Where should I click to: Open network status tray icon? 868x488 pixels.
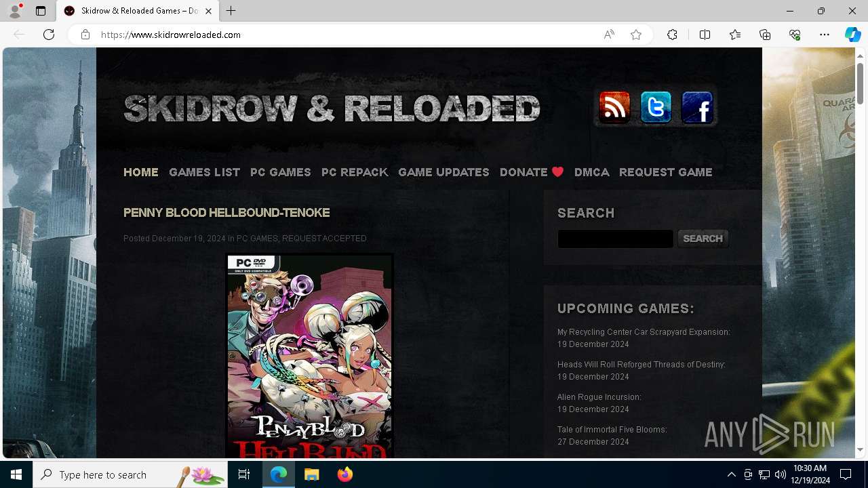pos(764,474)
